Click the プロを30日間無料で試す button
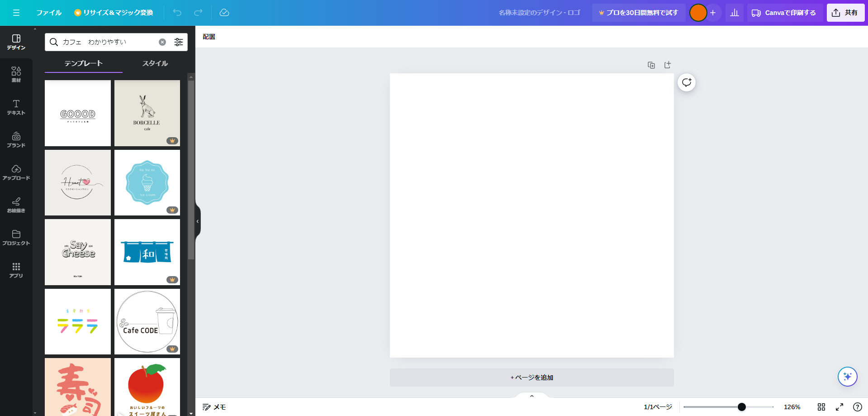 coord(638,13)
